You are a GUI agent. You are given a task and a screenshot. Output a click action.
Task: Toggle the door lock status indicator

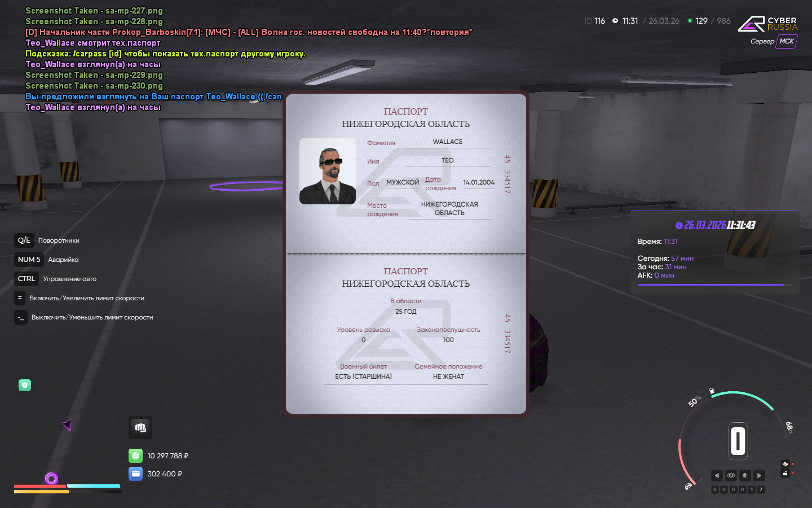[785, 474]
